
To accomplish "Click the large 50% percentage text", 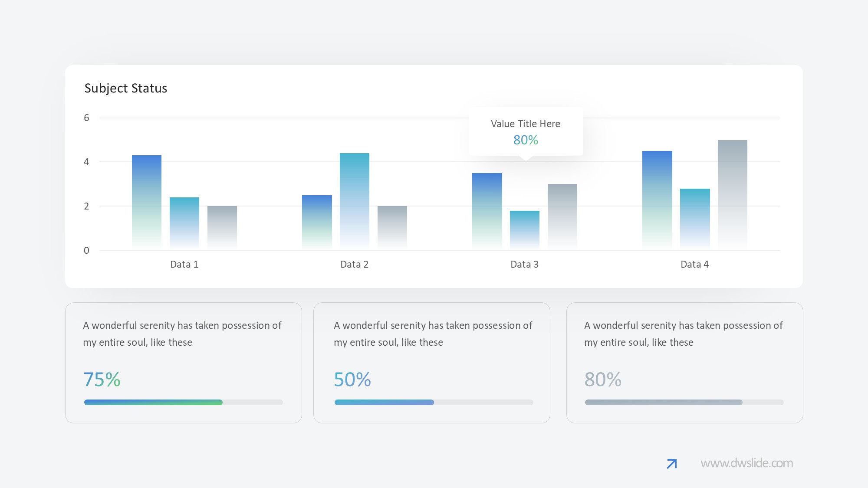I will [x=352, y=380].
